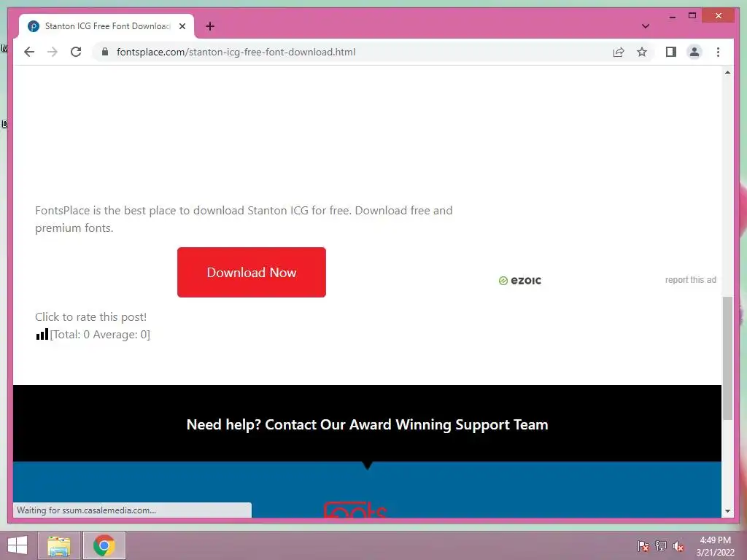
Task: Click the scrollbar up arrow
Action: tap(727, 72)
